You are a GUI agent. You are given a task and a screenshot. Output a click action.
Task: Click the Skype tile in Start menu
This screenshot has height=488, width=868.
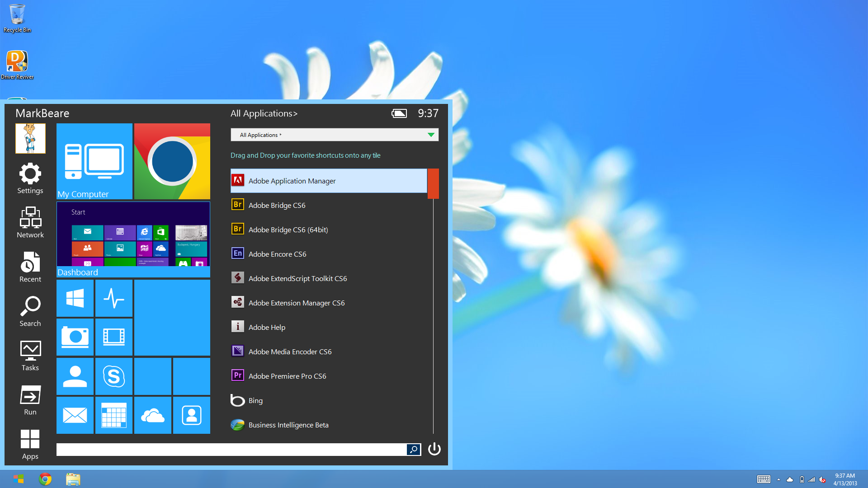(113, 375)
